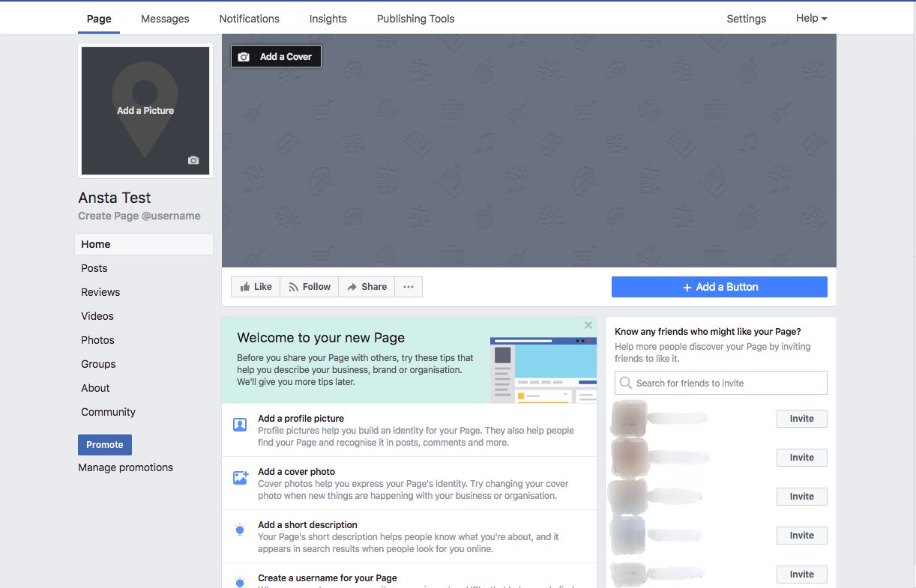Click the Add a Button button

tap(720, 287)
